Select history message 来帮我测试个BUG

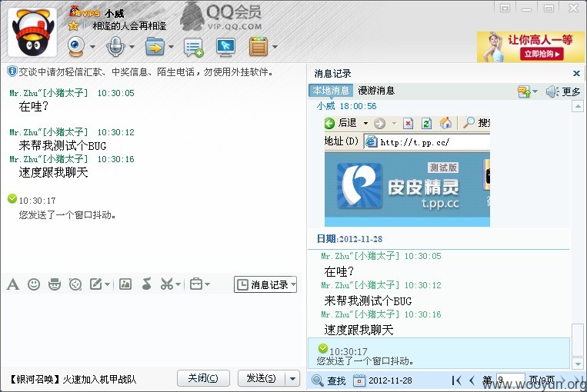coord(368,301)
